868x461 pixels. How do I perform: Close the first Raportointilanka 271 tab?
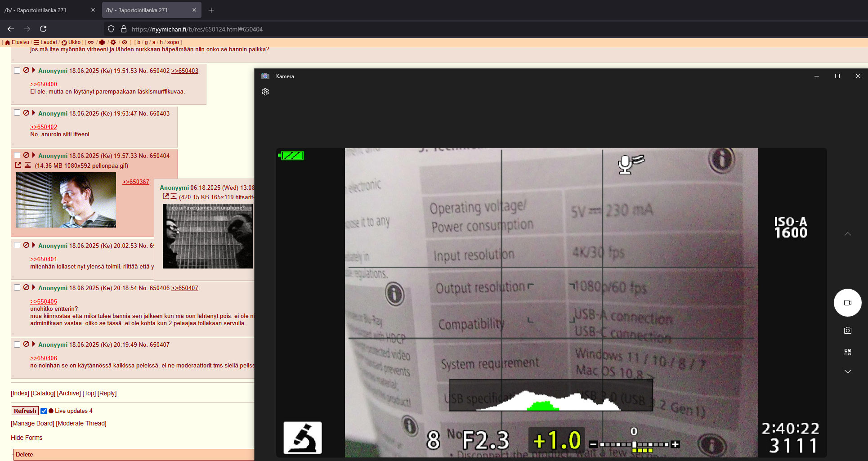(x=93, y=10)
